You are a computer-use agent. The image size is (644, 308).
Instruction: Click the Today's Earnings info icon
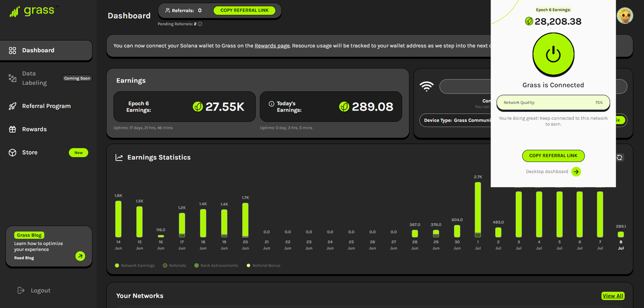272,104
